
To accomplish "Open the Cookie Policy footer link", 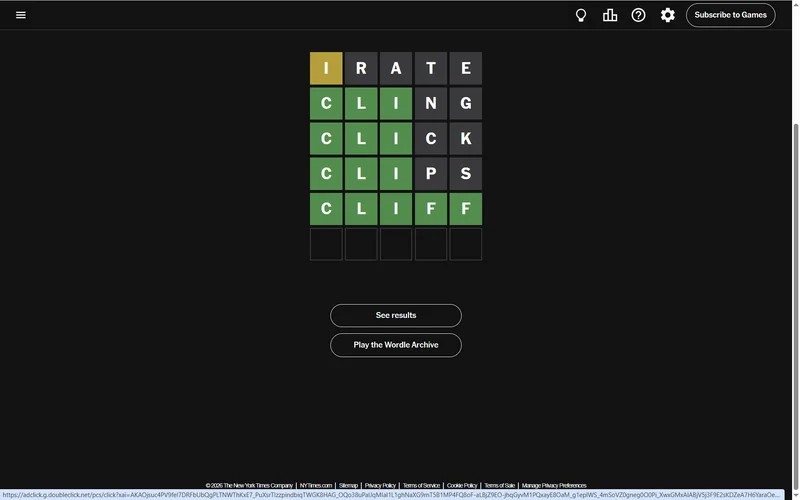I will pos(462,485).
